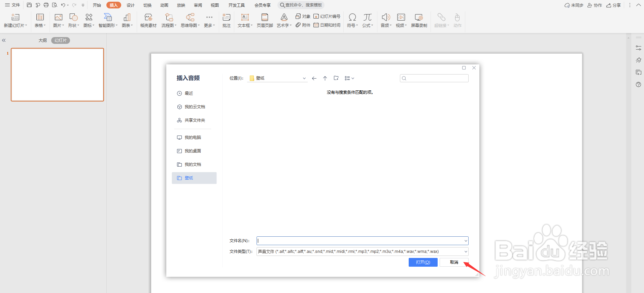Switch to the 切换 ribbon tab

[x=147, y=5]
